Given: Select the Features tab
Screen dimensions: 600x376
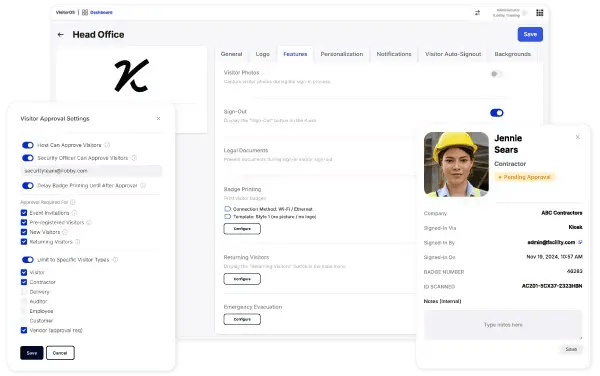Looking at the screenshot, I should 295,54.
